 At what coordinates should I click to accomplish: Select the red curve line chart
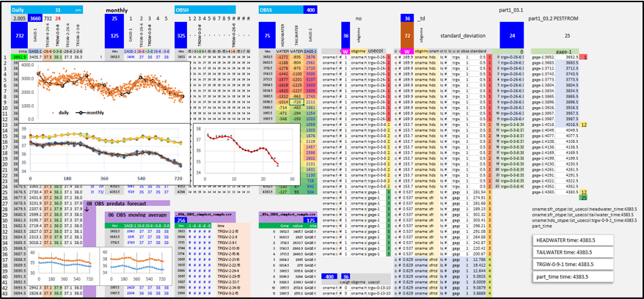pyautogui.click(x=246, y=154)
